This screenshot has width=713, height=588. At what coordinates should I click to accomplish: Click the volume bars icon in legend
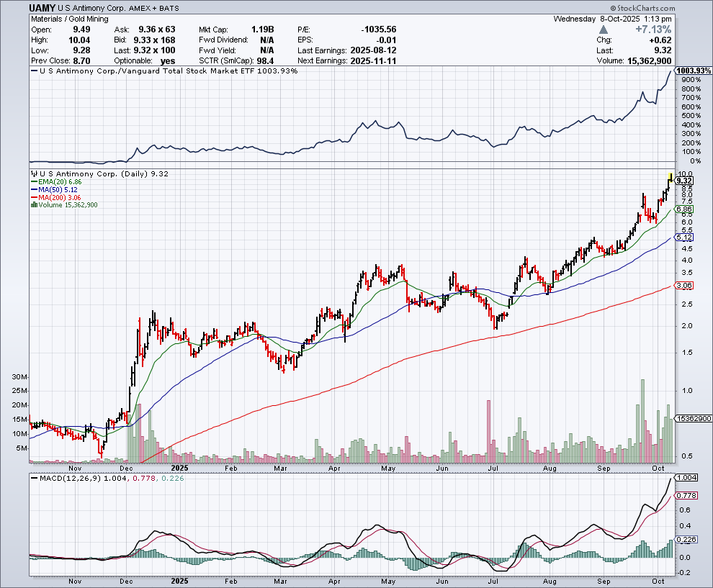click(x=33, y=205)
